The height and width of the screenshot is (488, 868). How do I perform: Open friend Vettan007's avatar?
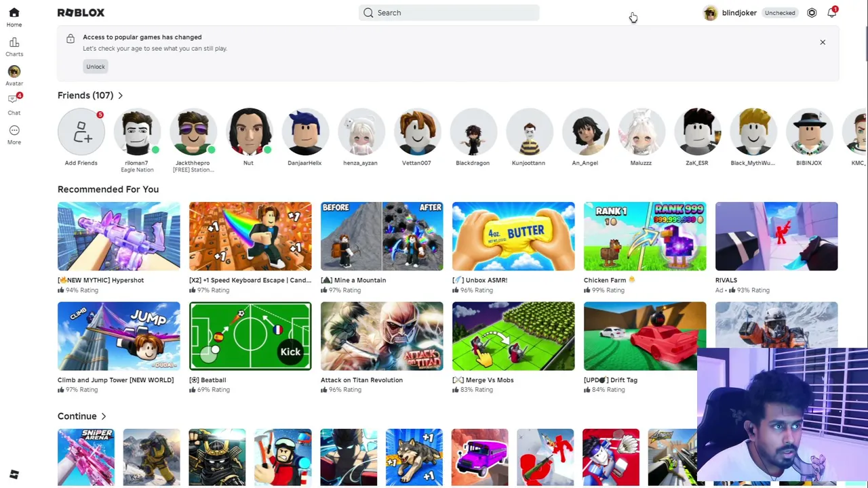click(417, 131)
